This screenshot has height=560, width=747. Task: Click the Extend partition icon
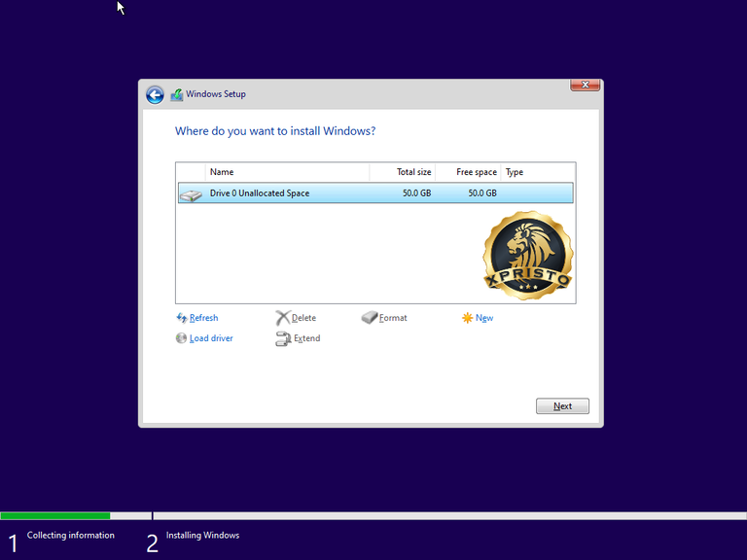(x=283, y=338)
